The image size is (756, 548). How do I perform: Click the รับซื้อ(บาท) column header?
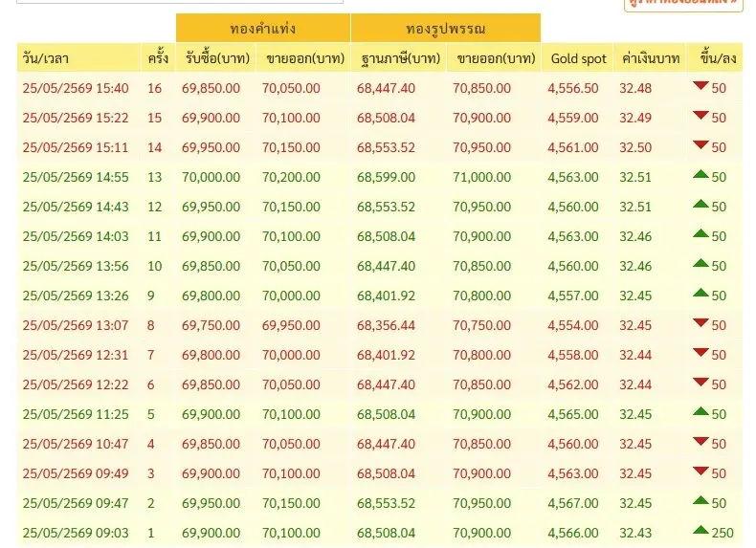pyautogui.click(x=215, y=58)
